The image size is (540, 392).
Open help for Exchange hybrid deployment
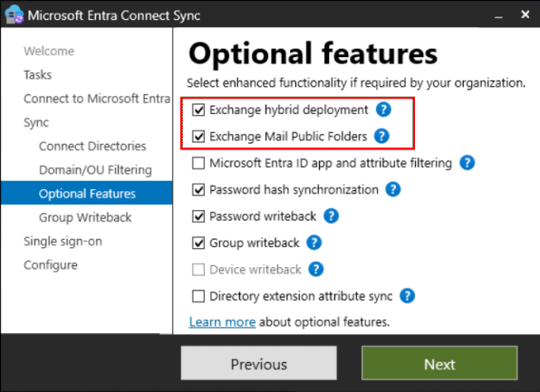click(383, 110)
